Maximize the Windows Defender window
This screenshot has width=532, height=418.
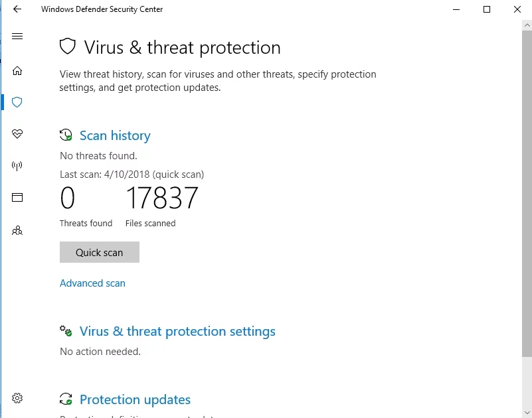[487, 9]
